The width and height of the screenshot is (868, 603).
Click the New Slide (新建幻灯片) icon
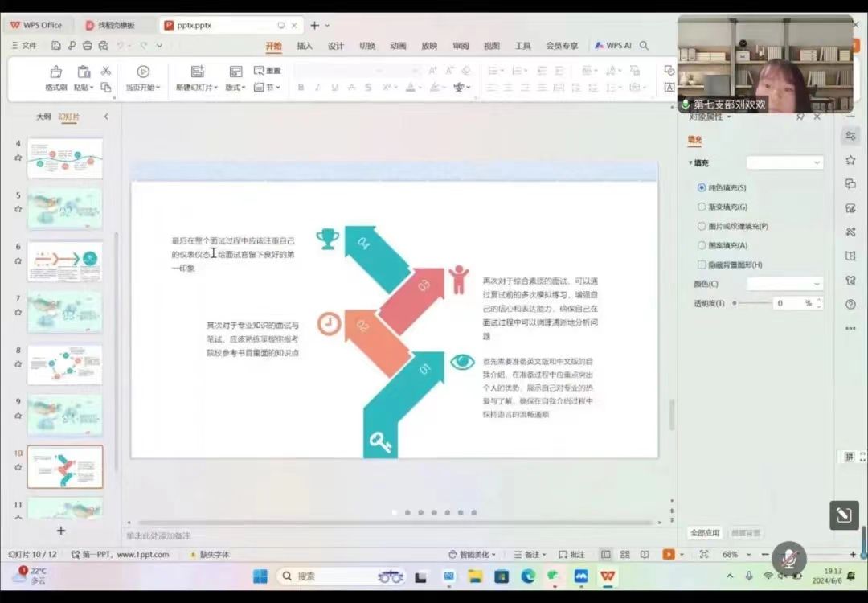click(198, 72)
